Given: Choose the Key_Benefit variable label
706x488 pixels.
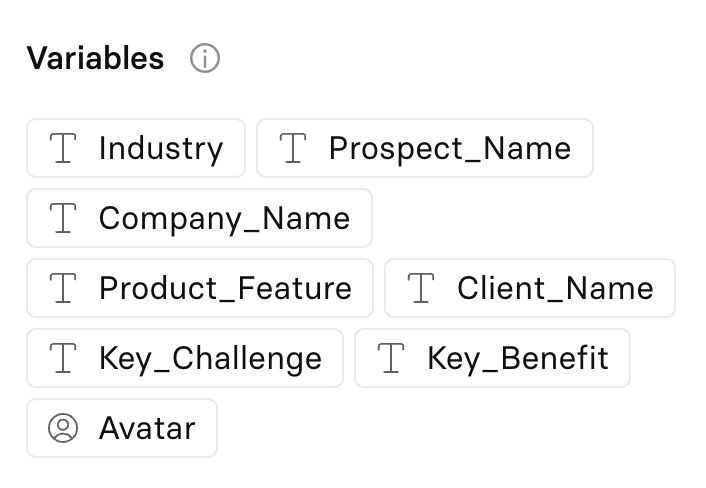Looking at the screenshot, I should [x=517, y=358].
